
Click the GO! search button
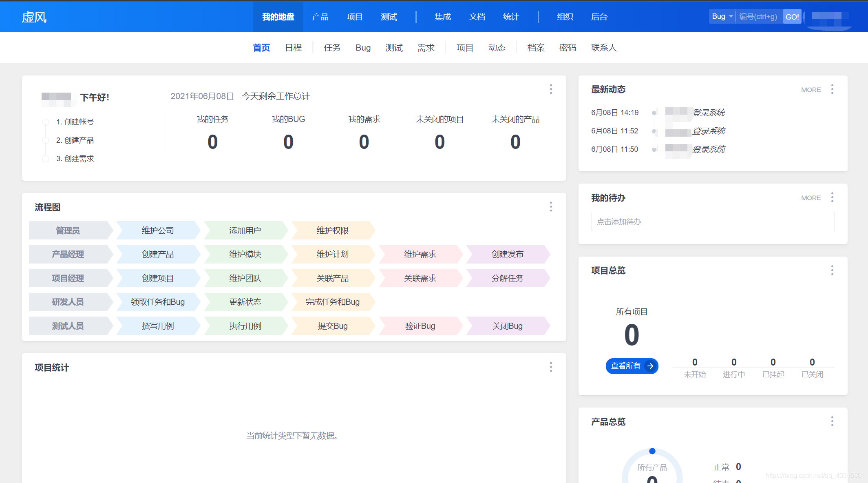pyautogui.click(x=792, y=17)
